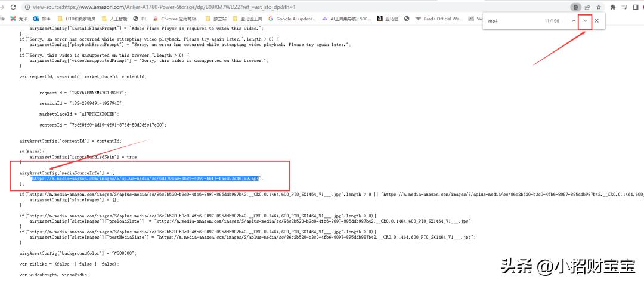Click the ignoreBundledSkin = true line
This screenshot has height=283, width=644.
84,156
